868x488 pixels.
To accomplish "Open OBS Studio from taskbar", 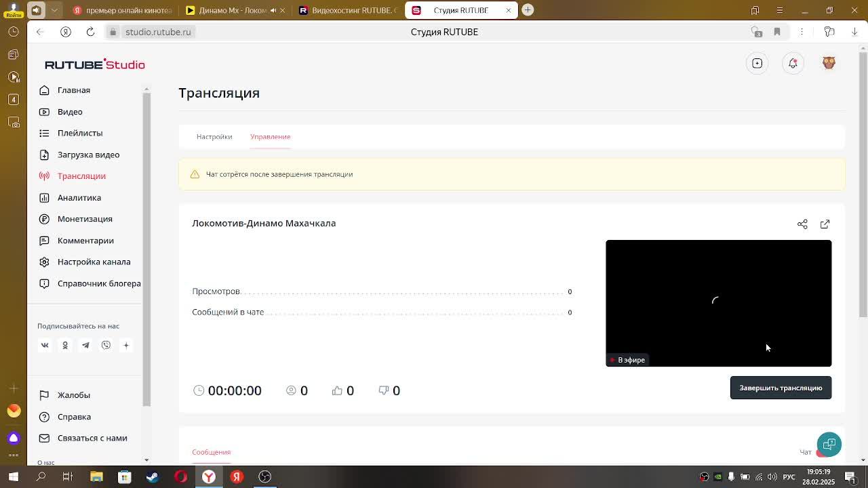I will point(264,476).
